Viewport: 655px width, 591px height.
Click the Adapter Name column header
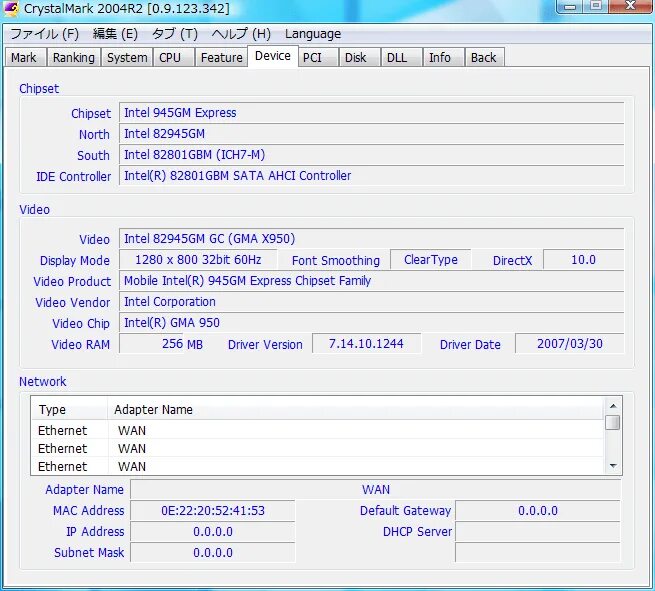(x=355, y=409)
